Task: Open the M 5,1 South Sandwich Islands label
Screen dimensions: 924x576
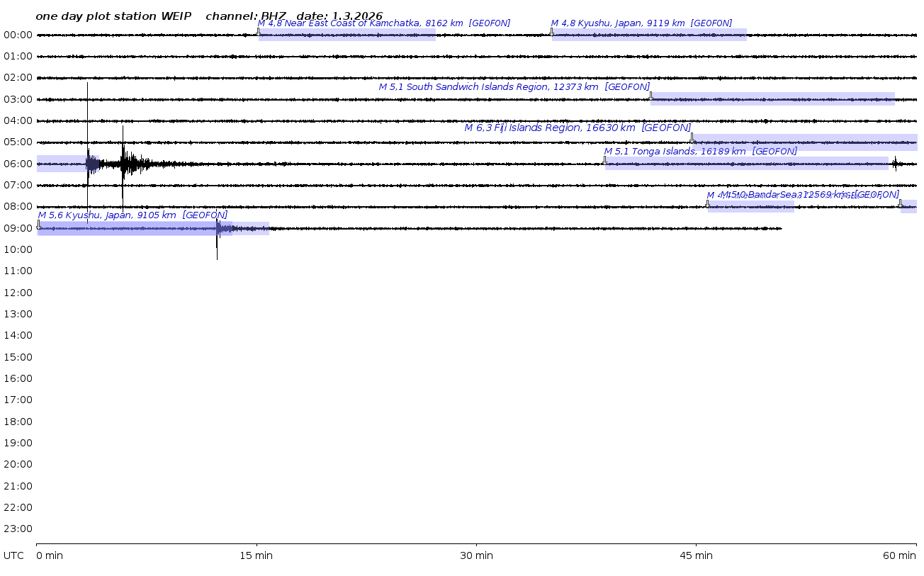Action: (x=514, y=87)
